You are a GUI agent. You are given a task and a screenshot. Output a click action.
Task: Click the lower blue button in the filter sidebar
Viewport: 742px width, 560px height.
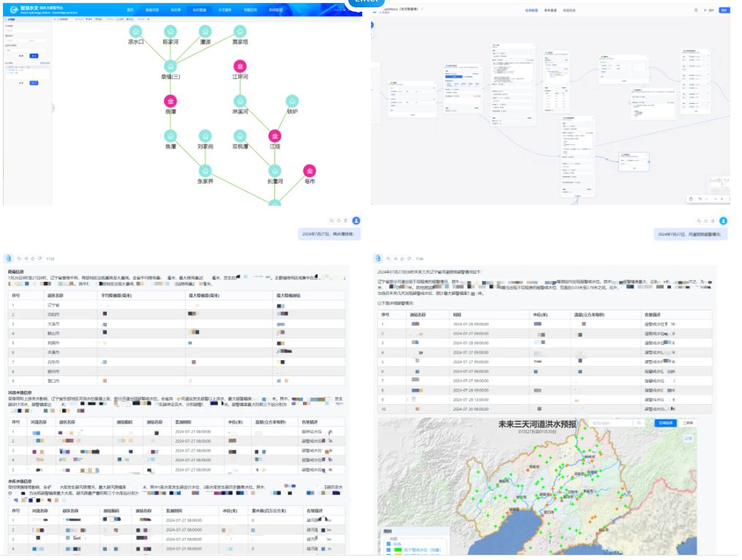[x=34, y=83]
